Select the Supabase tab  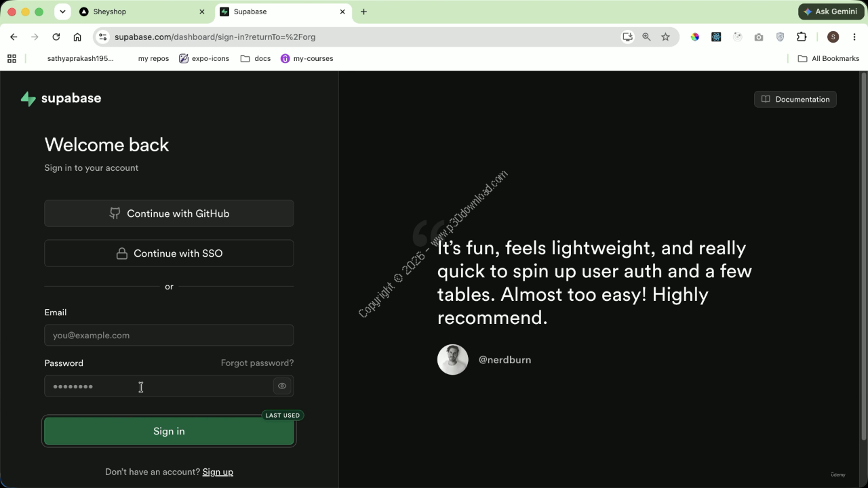tap(284, 12)
